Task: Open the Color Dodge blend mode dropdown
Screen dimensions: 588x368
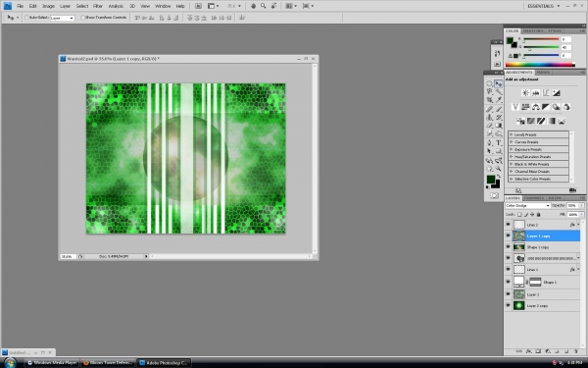Action: (x=527, y=205)
